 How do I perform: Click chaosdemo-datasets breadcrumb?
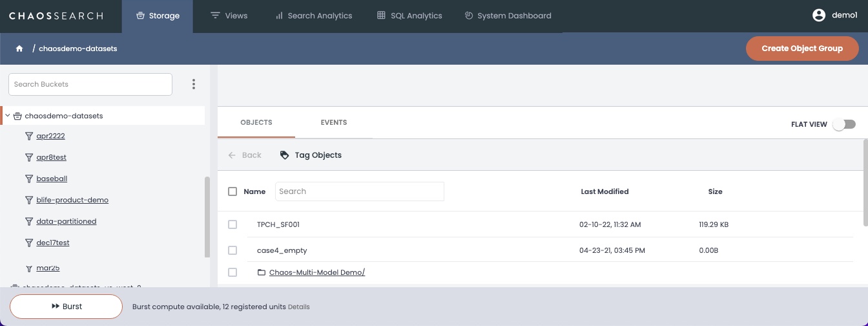(77, 49)
